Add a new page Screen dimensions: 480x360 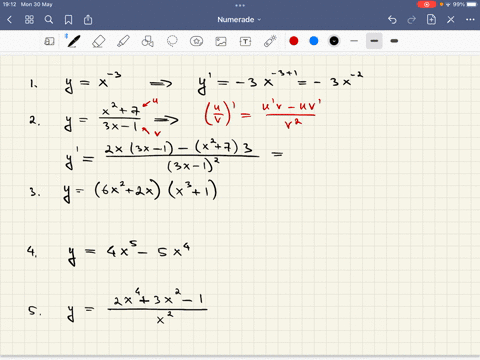431,19
